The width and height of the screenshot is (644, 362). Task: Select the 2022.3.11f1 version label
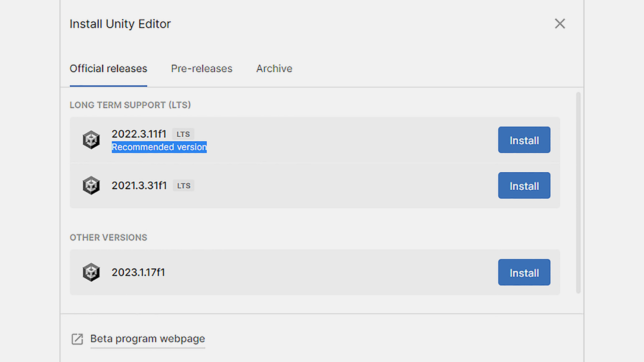point(139,134)
